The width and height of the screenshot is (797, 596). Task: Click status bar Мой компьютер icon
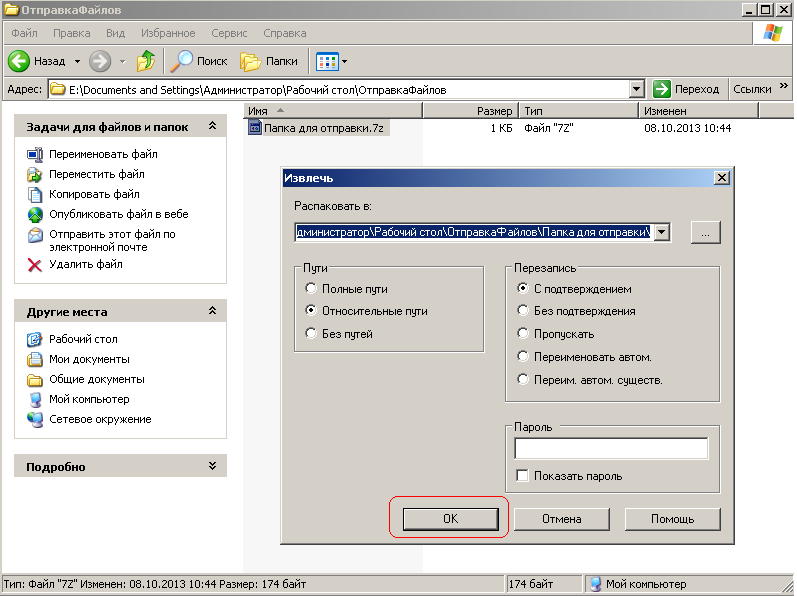click(595, 584)
